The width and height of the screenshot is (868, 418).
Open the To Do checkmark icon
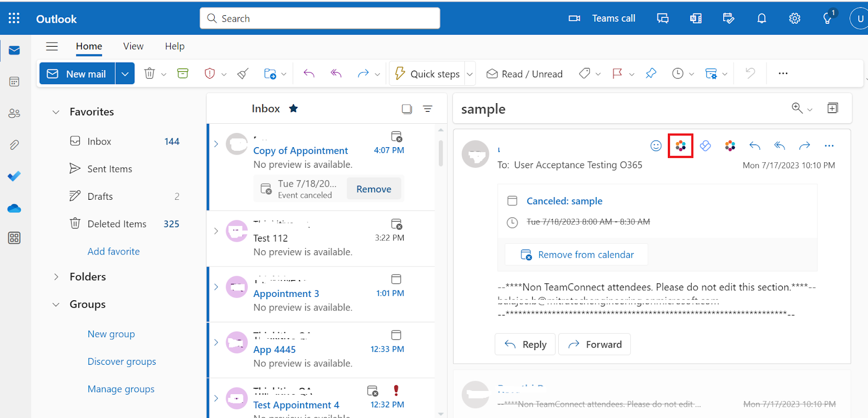pos(14,176)
